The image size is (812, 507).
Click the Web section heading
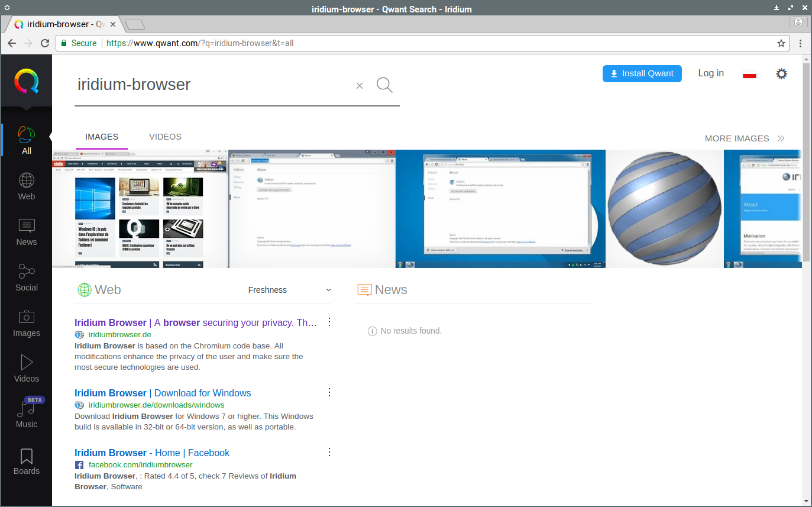pyautogui.click(x=108, y=290)
